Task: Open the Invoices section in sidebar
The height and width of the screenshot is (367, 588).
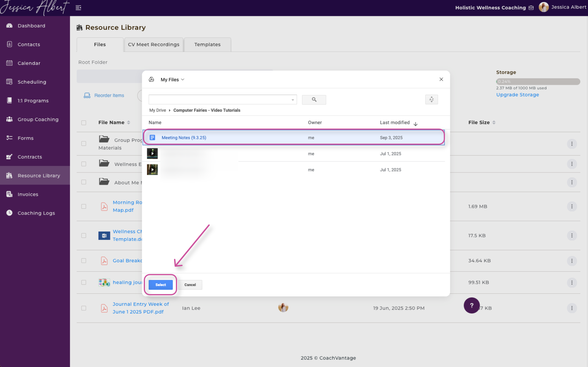Action: (28, 194)
